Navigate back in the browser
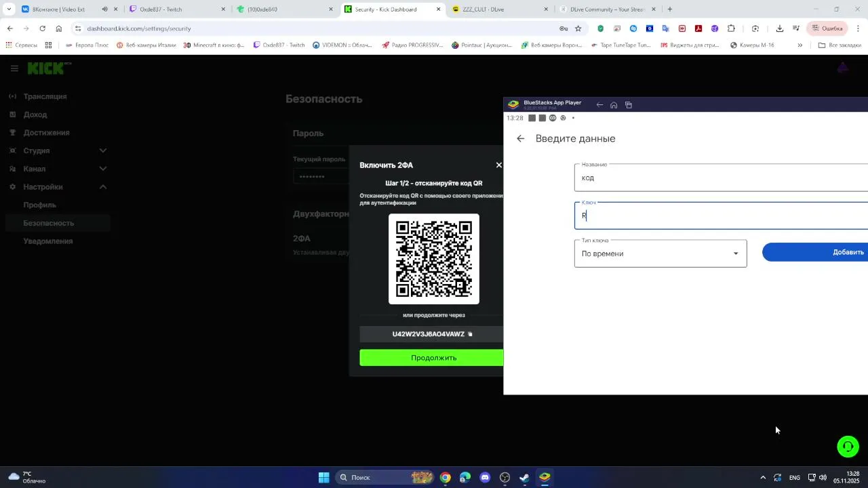 (9, 28)
